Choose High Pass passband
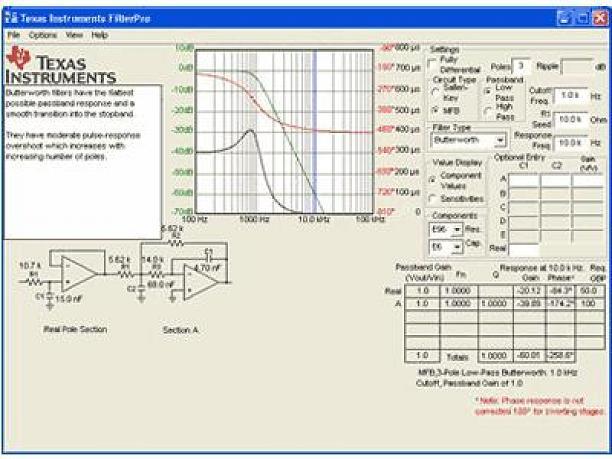Viewport: 612px width, 459px height. pos(487,111)
